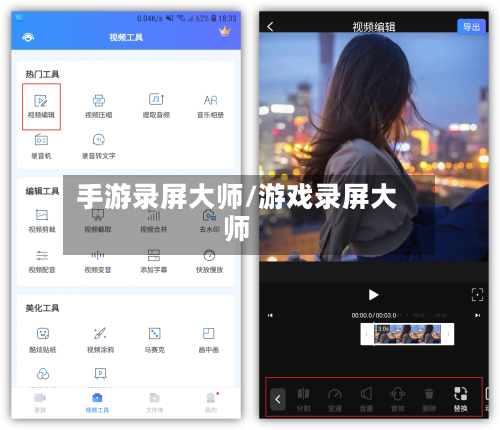Select the 变速 speed tool
500x430 pixels.
(335, 400)
